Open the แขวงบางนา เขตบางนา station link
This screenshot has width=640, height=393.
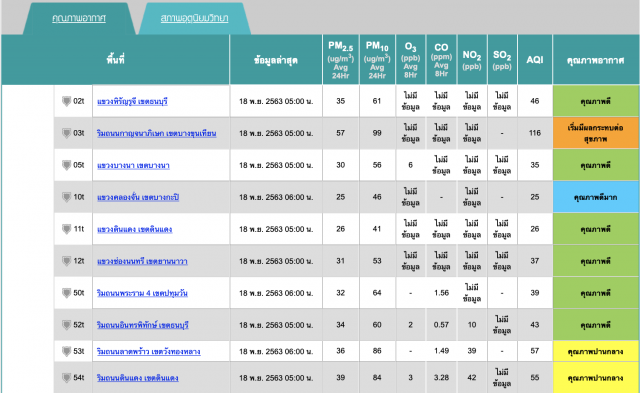(133, 165)
